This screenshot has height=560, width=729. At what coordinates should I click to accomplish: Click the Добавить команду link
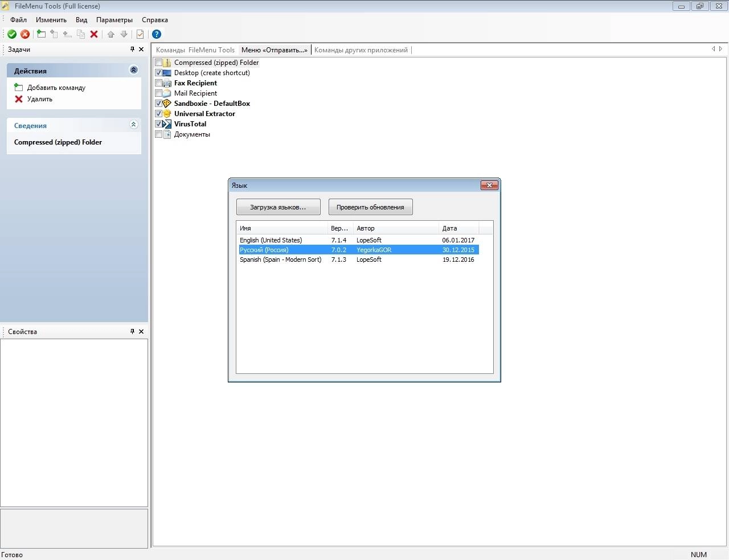pos(56,88)
